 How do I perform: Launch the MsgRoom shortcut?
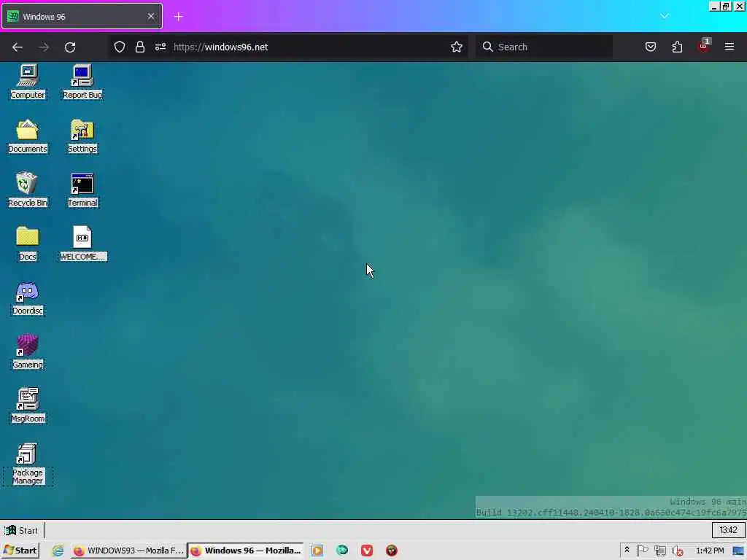28,405
